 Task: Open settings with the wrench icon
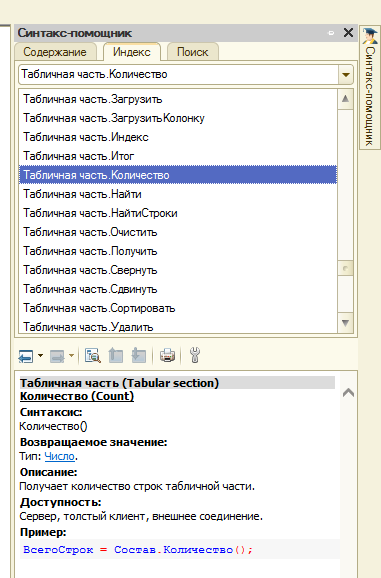coord(195,356)
